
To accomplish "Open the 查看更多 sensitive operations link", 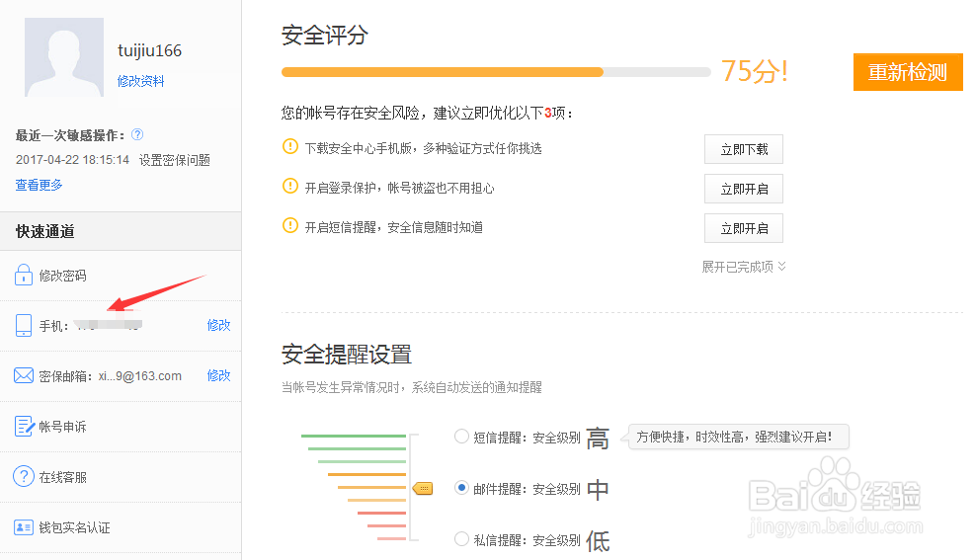I will (x=39, y=185).
